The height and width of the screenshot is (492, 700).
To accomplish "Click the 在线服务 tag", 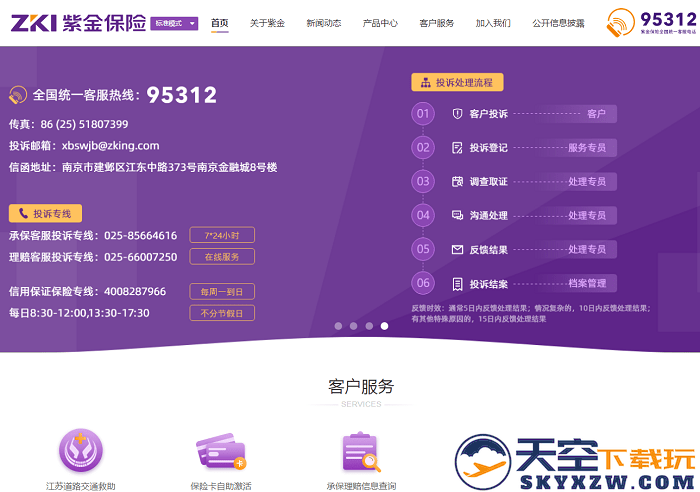I will [x=222, y=257].
